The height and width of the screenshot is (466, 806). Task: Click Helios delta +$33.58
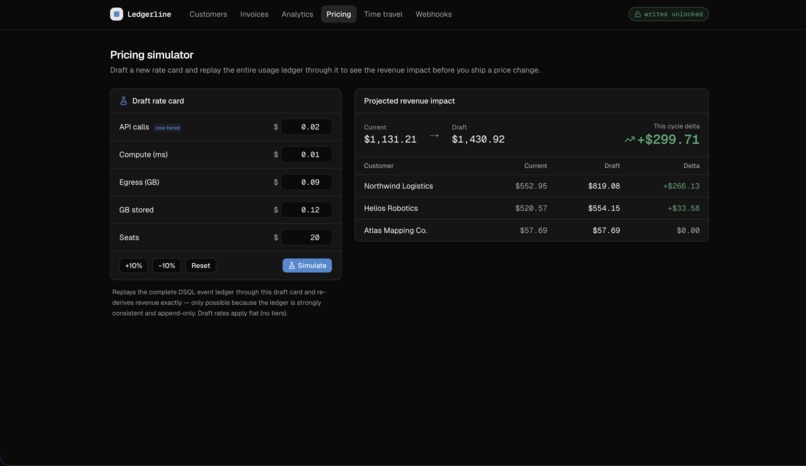[x=684, y=208]
